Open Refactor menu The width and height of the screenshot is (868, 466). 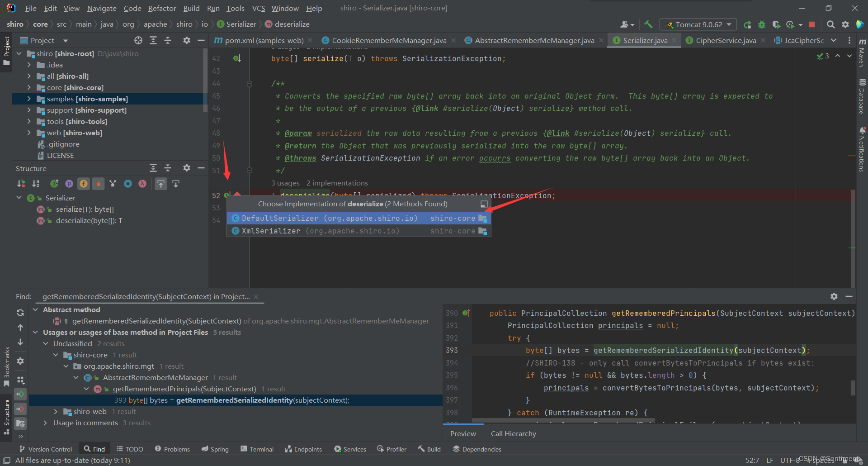162,8
